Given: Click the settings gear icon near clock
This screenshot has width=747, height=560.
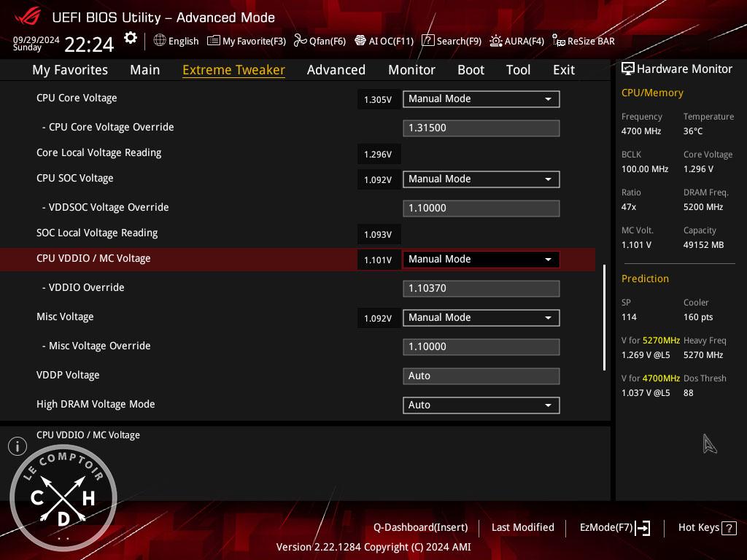Looking at the screenshot, I should 130,39.
